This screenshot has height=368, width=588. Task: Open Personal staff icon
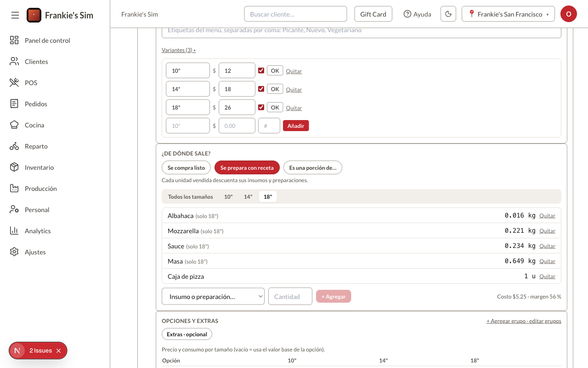[x=14, y=210]
